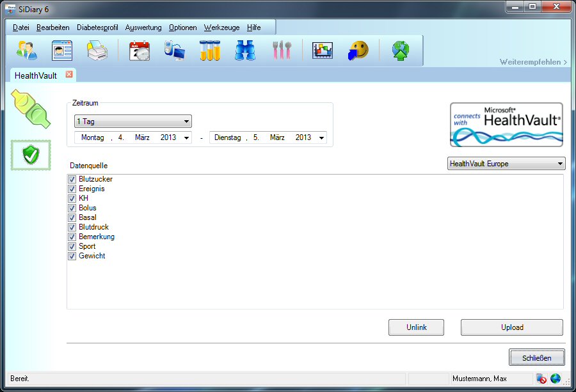Toggle the Gewicht checkbox

[x=72, y=256]
